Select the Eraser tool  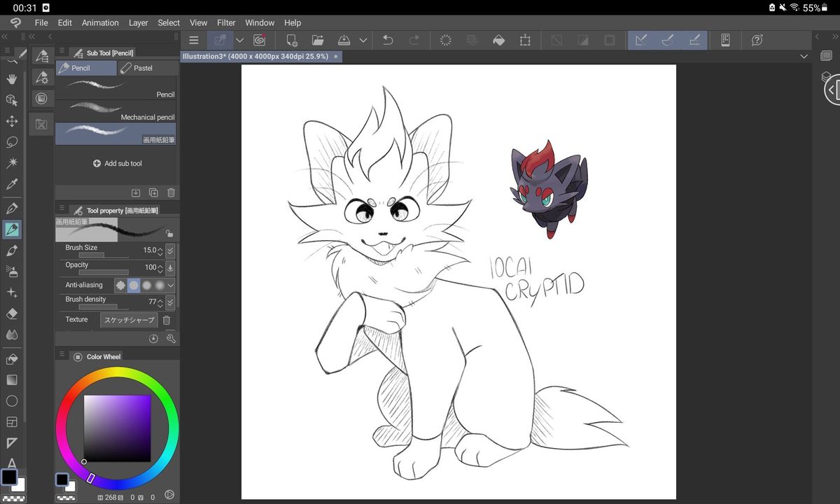(12, 314)
